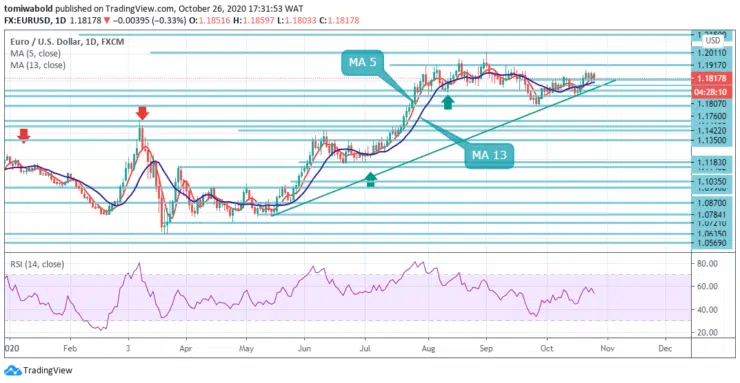This screenshot has width=740, height=383.
Task: Click the 1.18070 price level label
Action: tap(713, 103)
